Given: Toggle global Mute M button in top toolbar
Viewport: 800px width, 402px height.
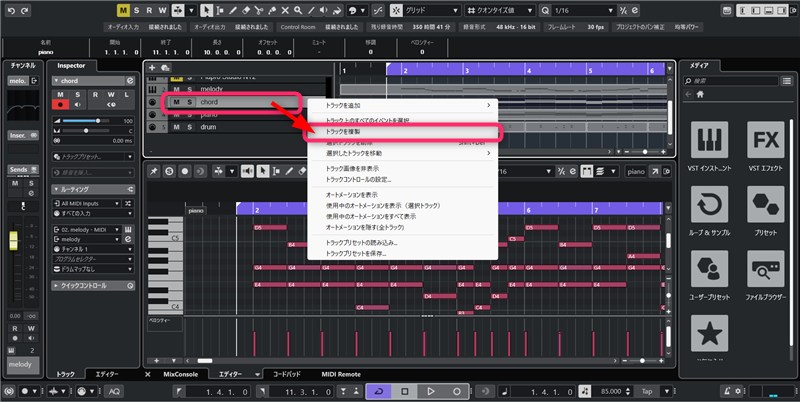Looking at the screenshot, I should pos(123,10).
